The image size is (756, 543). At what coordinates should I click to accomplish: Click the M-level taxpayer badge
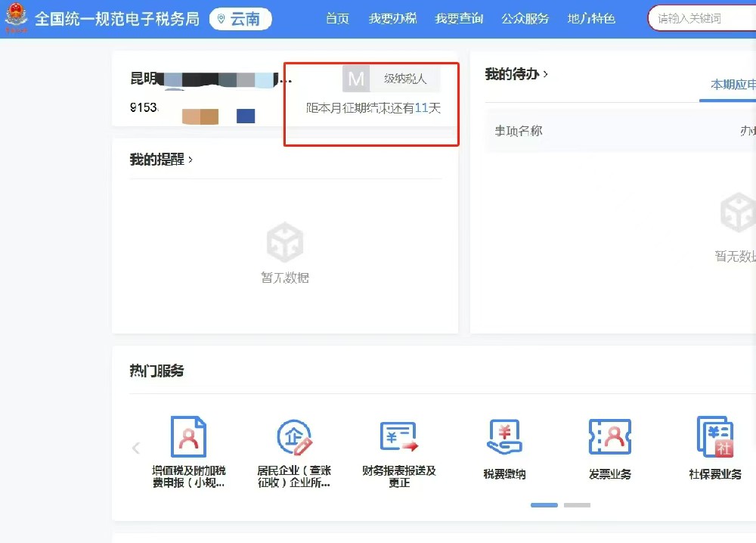[x=391, y=79]
